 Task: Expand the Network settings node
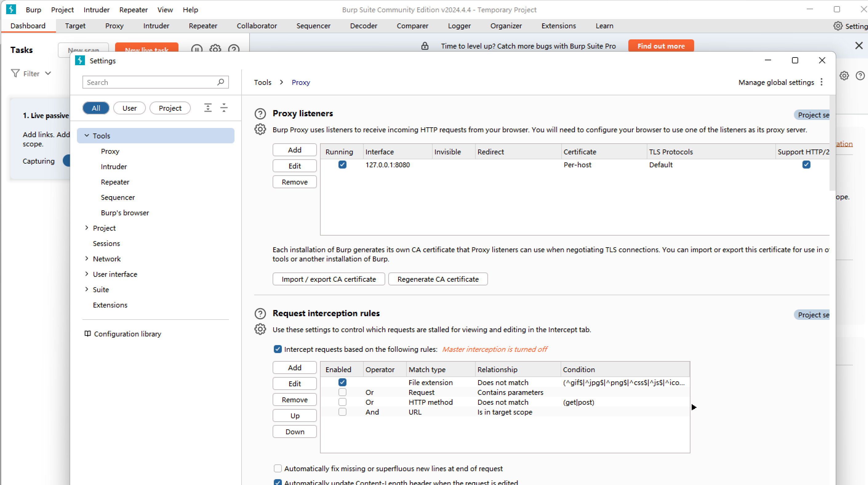pyautogui.click(x=86, y=258)
